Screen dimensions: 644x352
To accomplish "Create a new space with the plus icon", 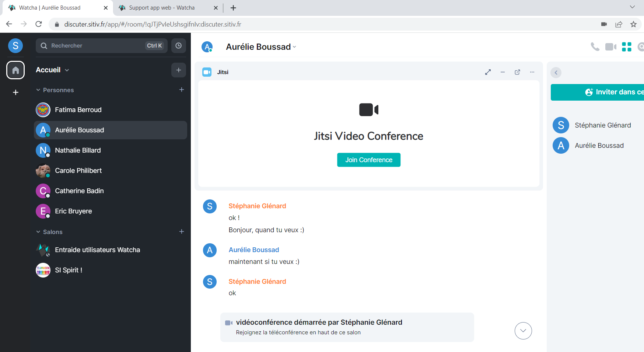I will [x=15, y=93].
